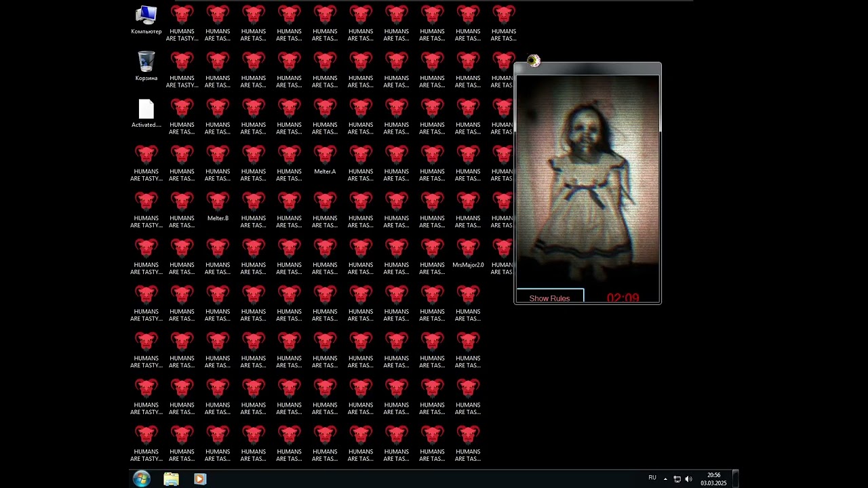Select the Корзина recycle bin icon
The image size is (868, 488).
(x=146, y=66)
